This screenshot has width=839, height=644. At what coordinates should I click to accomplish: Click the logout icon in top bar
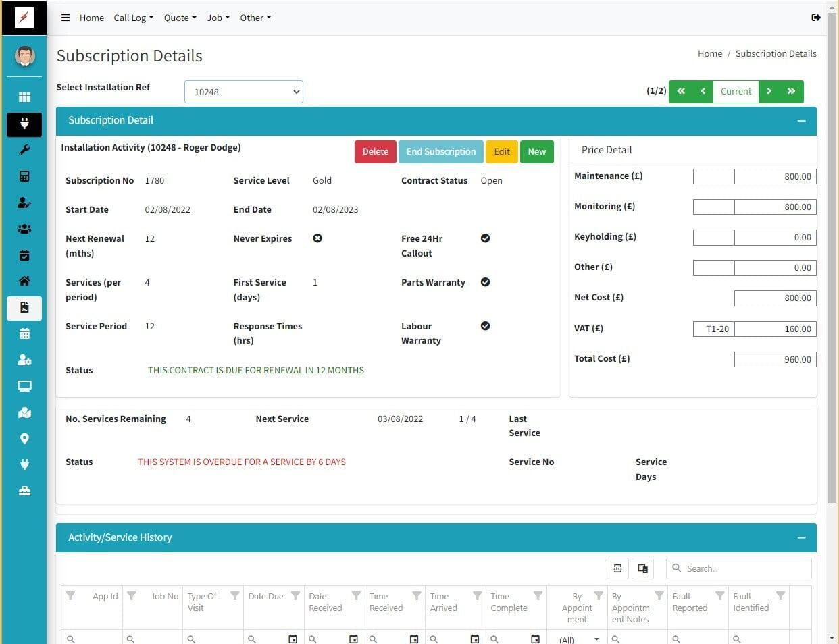pos(815,18)
